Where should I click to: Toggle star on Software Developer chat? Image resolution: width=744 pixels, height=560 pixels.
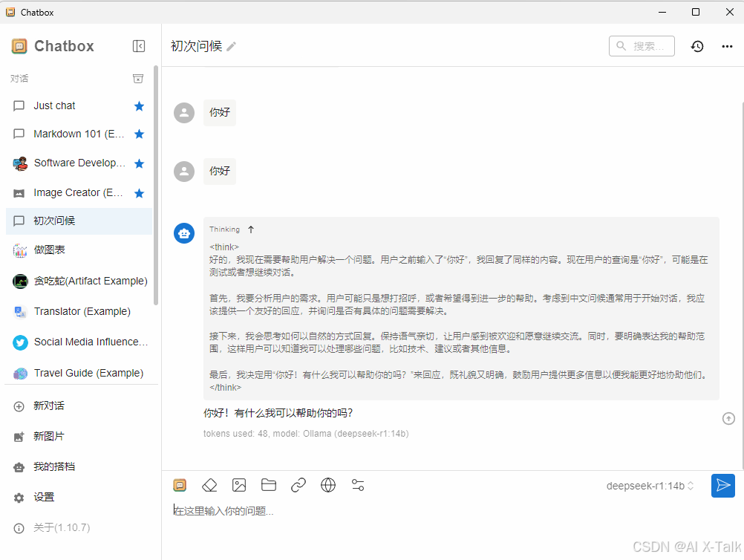coord(139,163)
